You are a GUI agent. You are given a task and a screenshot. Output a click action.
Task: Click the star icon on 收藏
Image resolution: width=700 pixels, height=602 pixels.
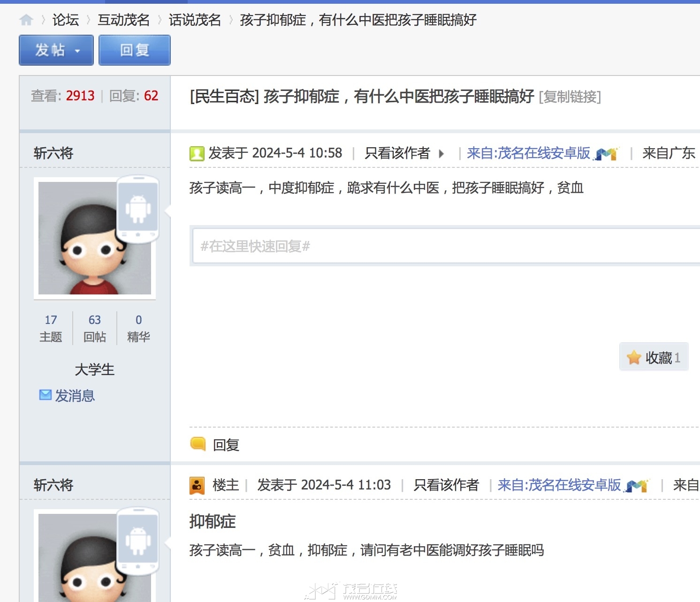634,357
